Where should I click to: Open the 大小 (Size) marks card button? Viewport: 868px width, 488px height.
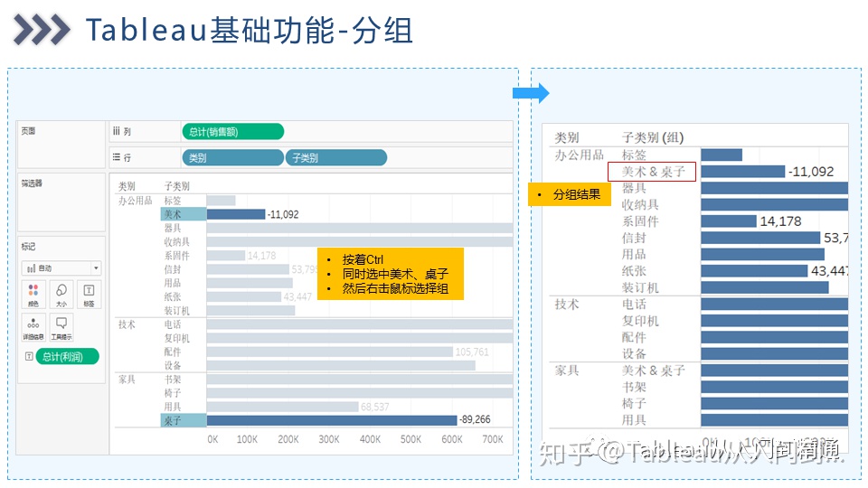[x=61, y=295]
